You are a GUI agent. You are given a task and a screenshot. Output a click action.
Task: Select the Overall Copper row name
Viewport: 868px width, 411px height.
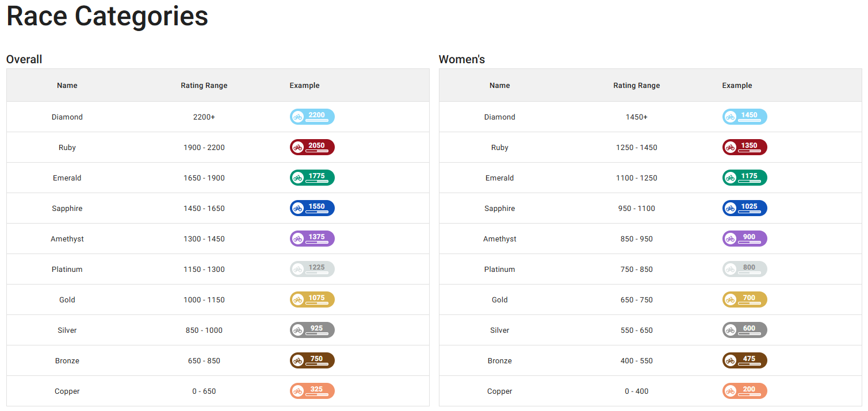tap(67, 391)
